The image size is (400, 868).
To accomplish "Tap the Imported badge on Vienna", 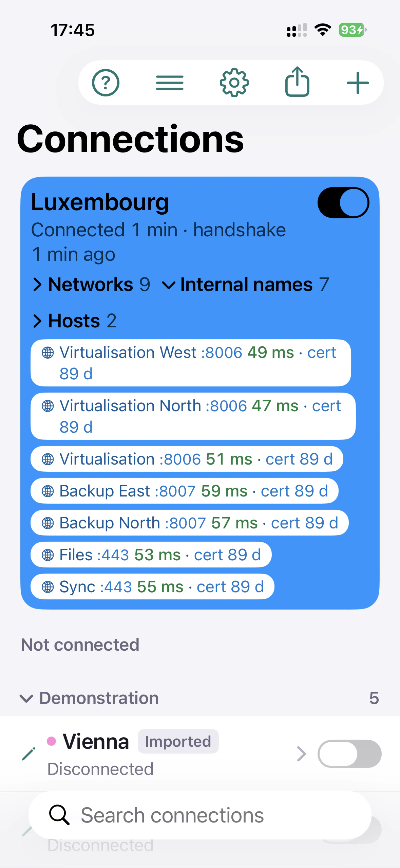I will (178, 741).
